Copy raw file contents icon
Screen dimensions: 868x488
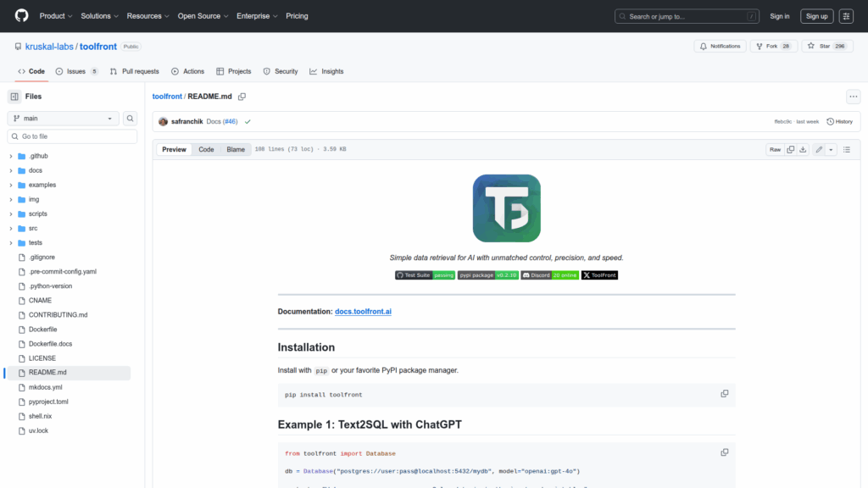tap(791, 149)
